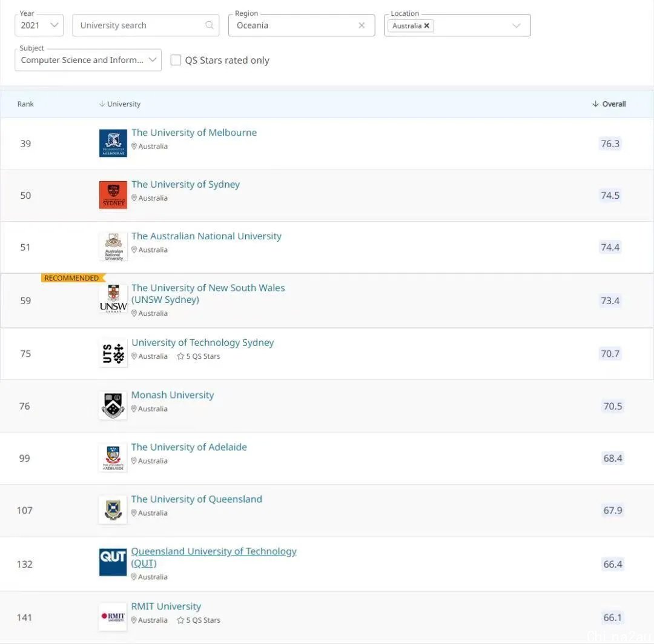Click the QUT logo
This screenshot has height=644, width=654.
pyautogui.click(x=113, y=562)
